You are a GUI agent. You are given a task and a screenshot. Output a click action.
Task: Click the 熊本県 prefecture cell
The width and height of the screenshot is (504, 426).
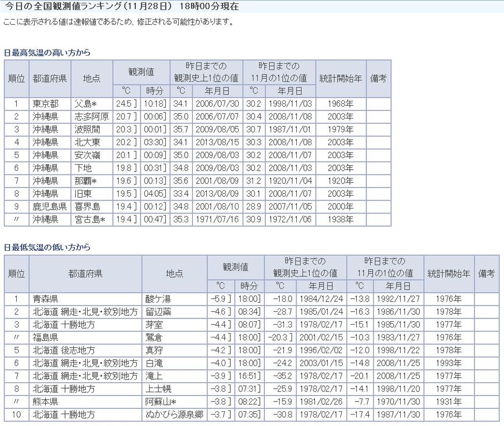pos(46,401)
